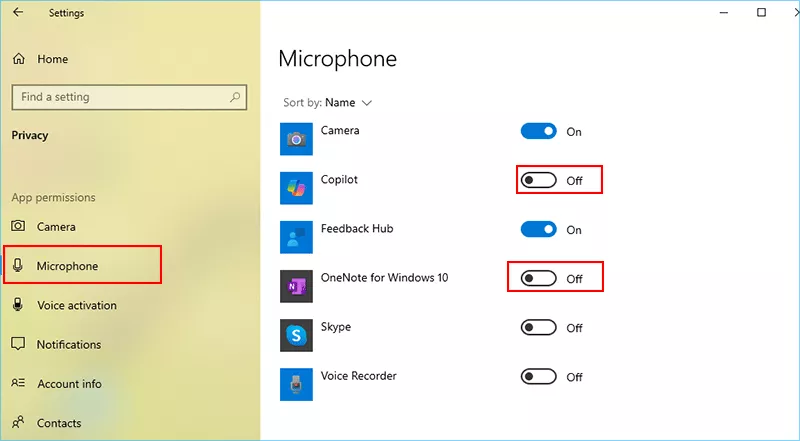This screenshot has width=800, height=441.
Task: Click the OneNote app icon
Action: 296,285
